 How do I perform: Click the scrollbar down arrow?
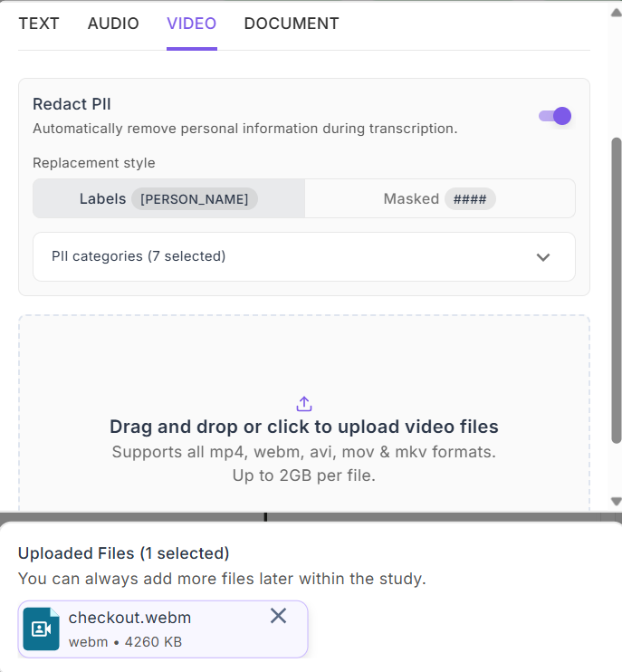point(616,501)
